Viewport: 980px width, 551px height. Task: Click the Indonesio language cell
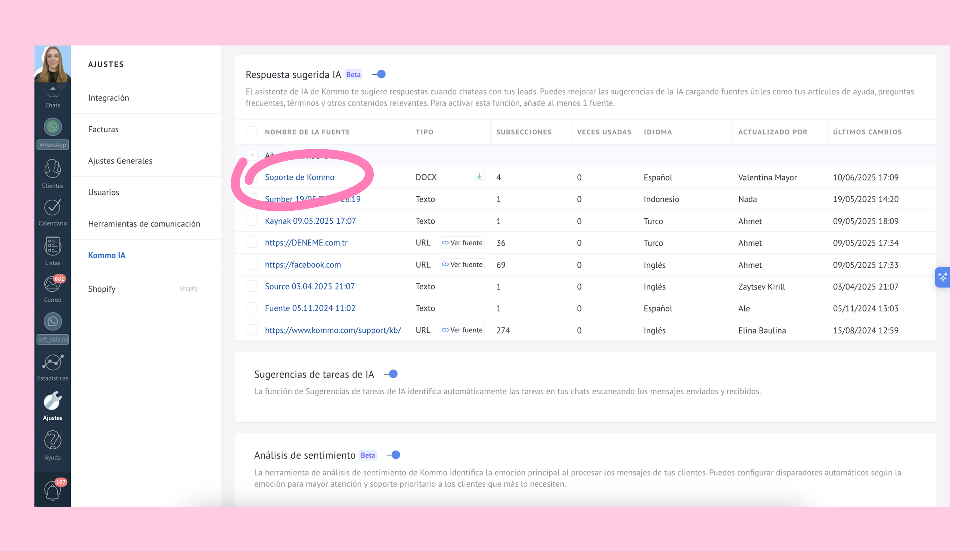click(661, 199)
